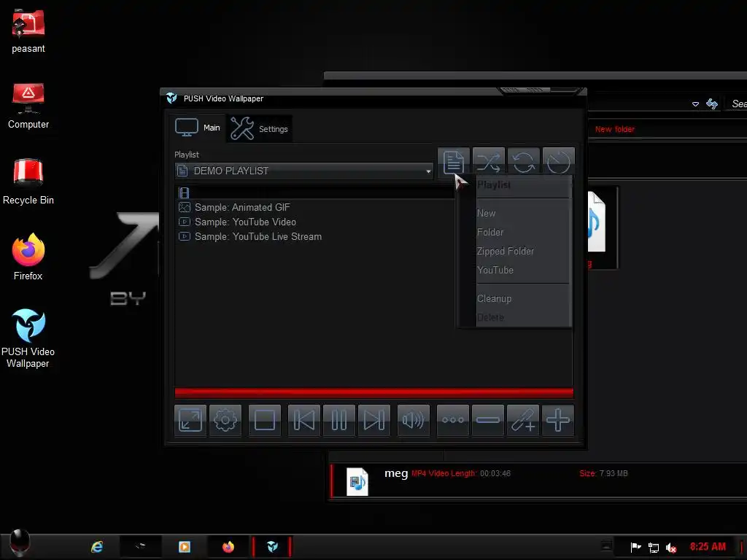Click the Start orb button

20,542
